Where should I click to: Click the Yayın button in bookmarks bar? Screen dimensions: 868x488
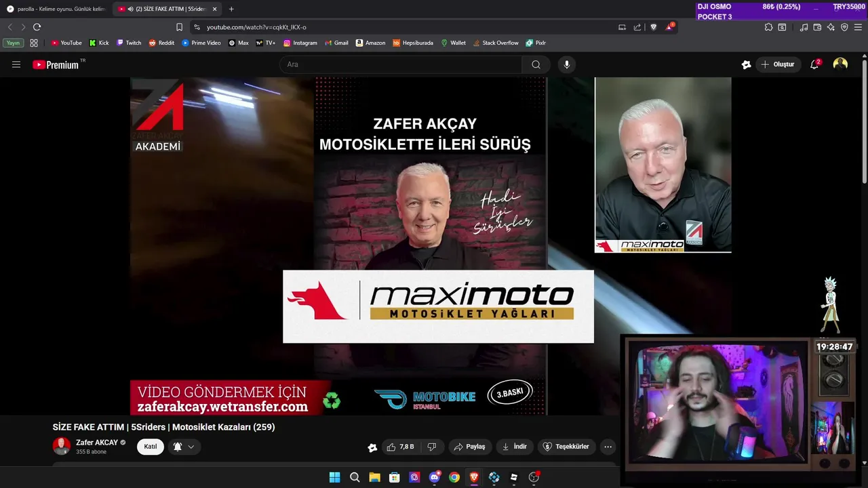click(13, 43)
